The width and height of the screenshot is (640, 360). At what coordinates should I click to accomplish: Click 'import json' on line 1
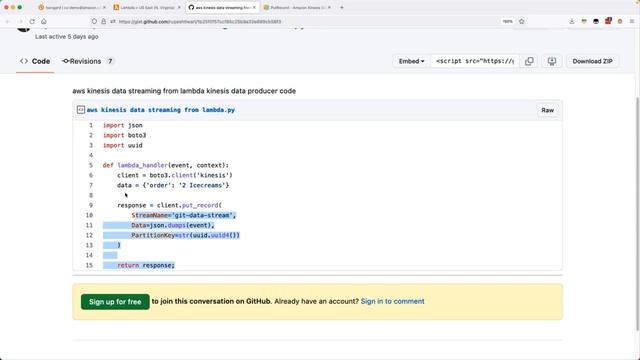pos(122,125)
